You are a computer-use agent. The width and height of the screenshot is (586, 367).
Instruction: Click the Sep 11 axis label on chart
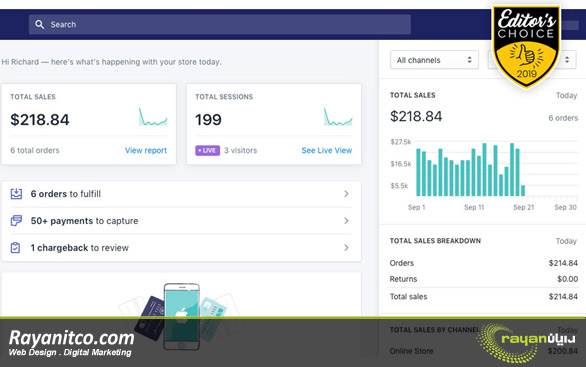(x=474, y=207)
